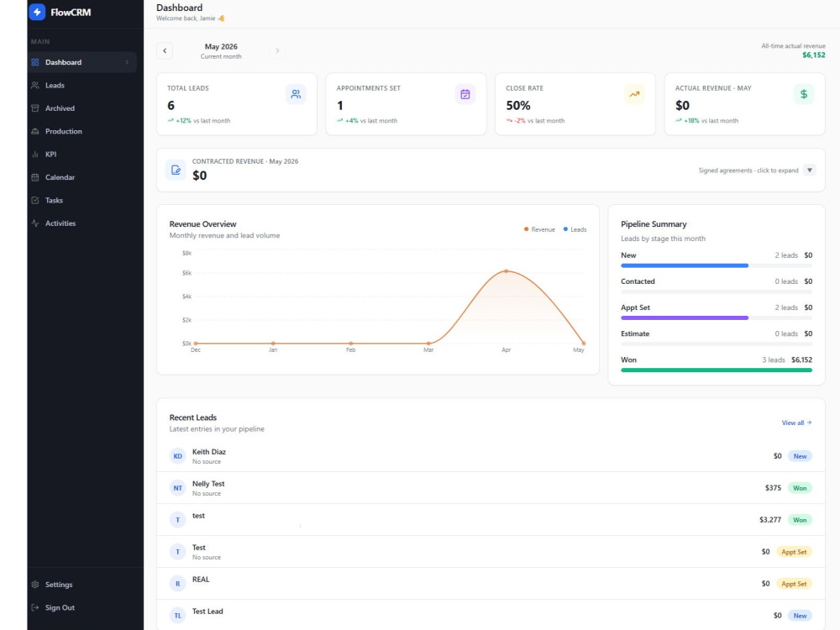
Task: Click the NT avatar for Nelly Test
Action: [x=177, y=488]
